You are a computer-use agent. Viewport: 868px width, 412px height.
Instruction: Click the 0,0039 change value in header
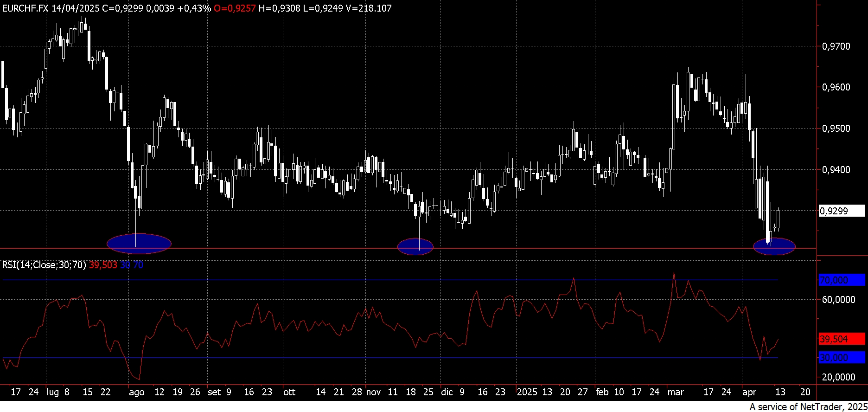tap(160, 8)
